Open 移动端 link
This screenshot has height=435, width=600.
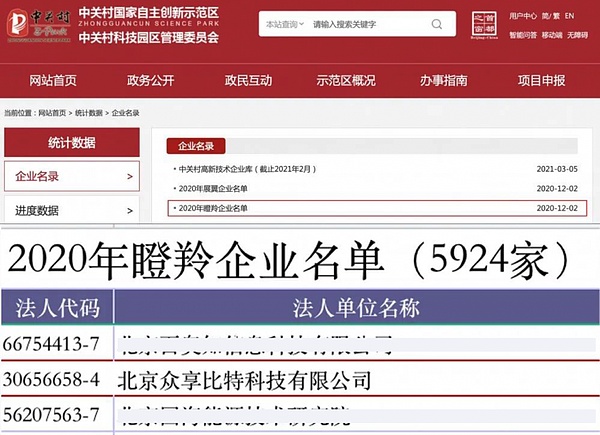[x=552, y=35]
